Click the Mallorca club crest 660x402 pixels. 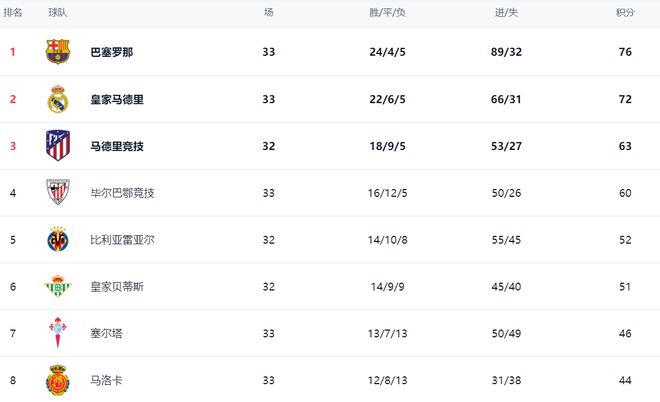58,380
